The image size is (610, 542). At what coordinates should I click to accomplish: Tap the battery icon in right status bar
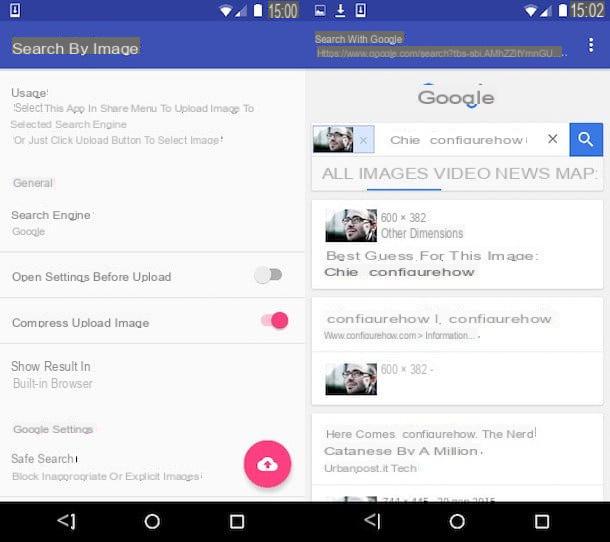coord(563,11)
